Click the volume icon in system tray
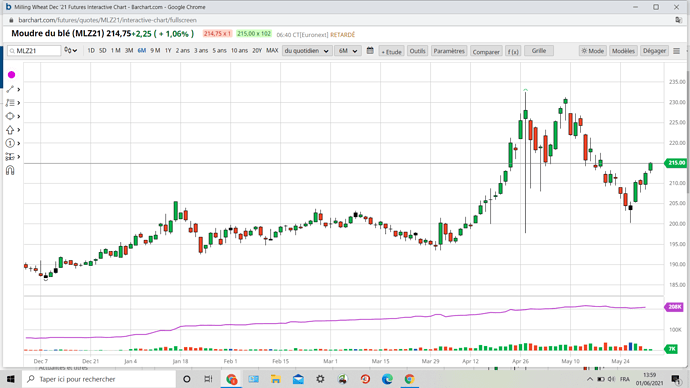690x388 pixels. [x=611, y=379]
